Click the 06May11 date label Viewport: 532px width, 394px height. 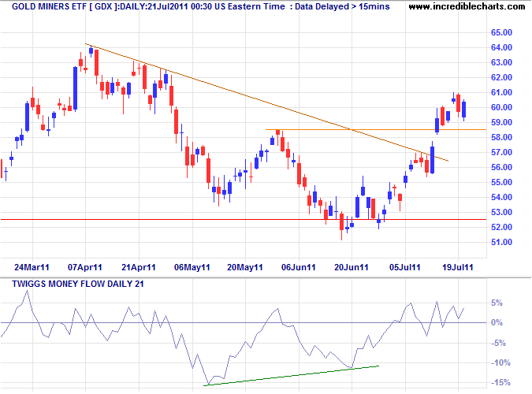[192, 267]
